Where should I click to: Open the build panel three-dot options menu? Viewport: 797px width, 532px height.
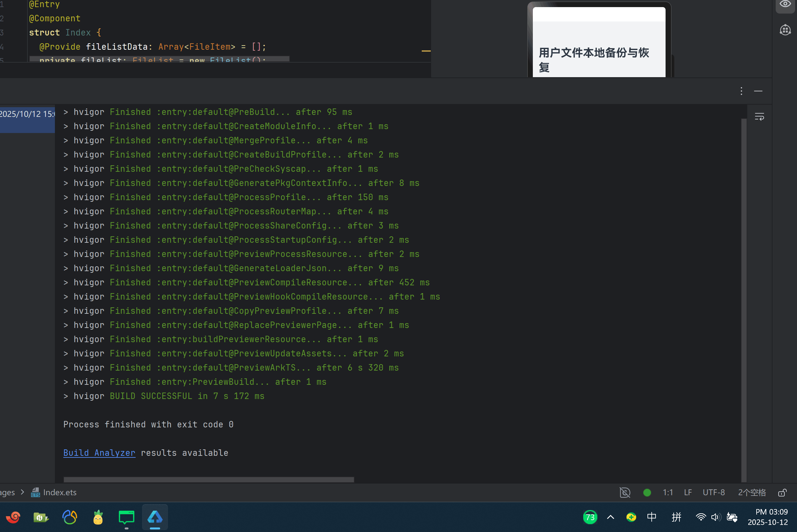pyautogui.click(x=741, y=91)
